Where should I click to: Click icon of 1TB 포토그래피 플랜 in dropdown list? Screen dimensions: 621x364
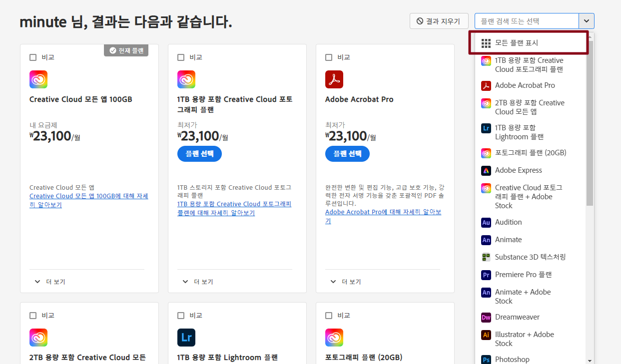click(486, 61)
